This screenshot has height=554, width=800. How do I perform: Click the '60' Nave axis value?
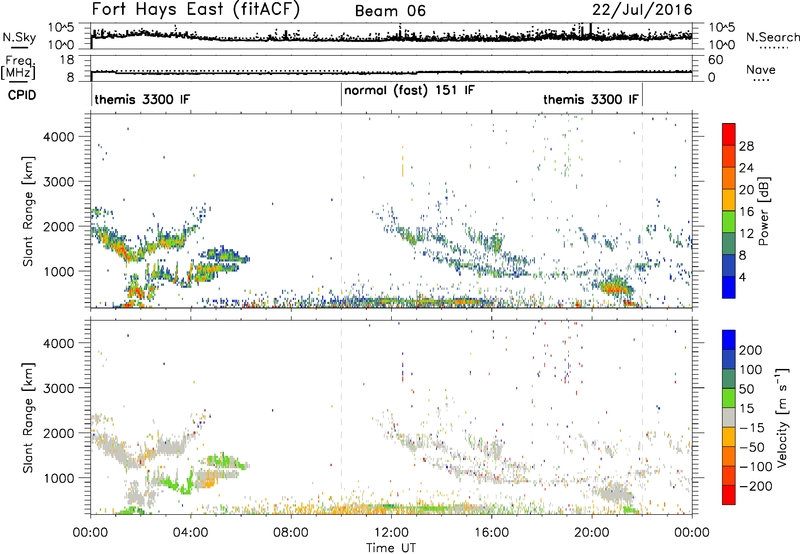coord(715,60)
